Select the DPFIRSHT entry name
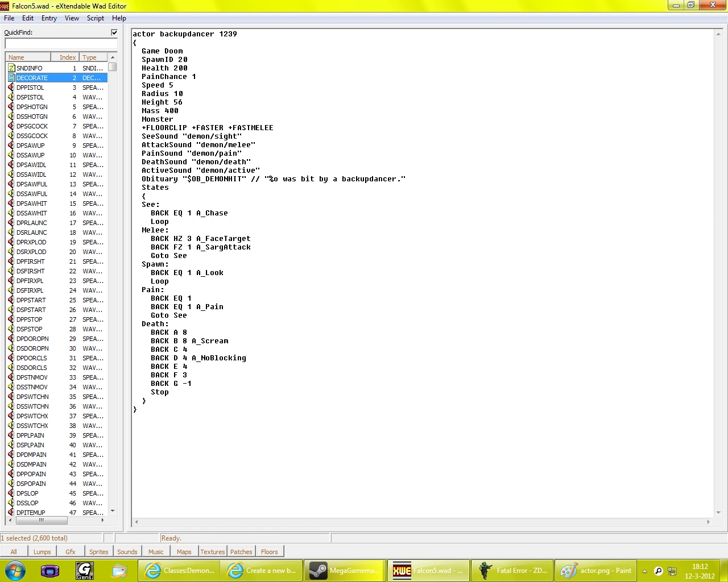728x582 pixels. click(31, 261)
